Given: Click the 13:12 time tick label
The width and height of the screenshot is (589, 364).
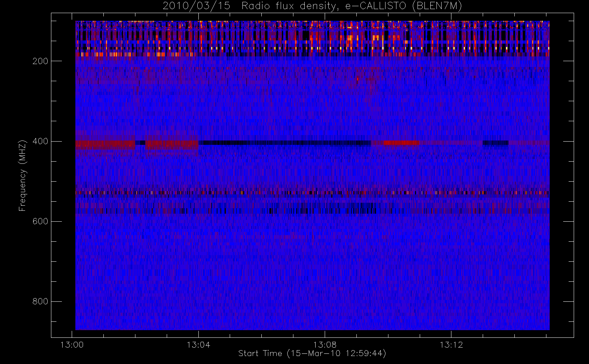Looking at the screenshot, I should point(451,345).
